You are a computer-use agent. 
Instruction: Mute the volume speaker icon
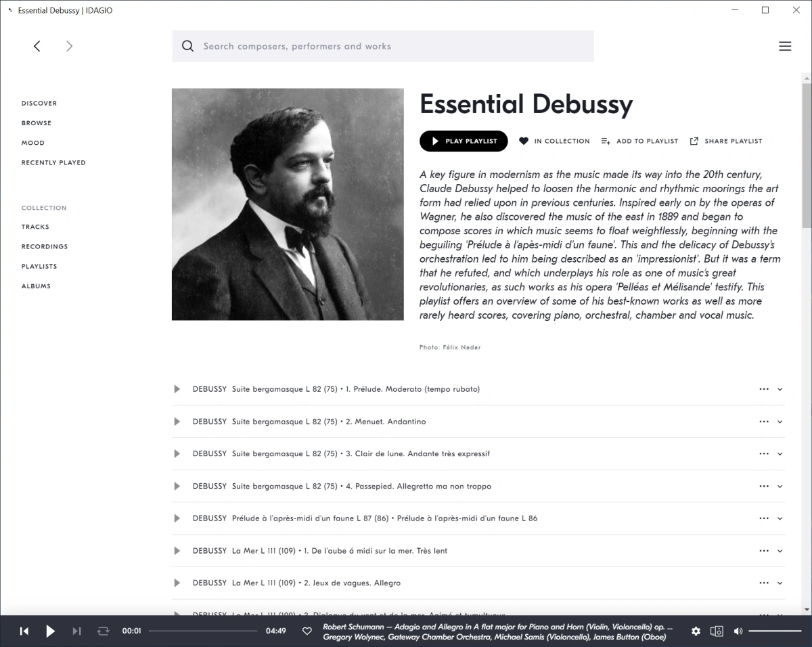738,631
